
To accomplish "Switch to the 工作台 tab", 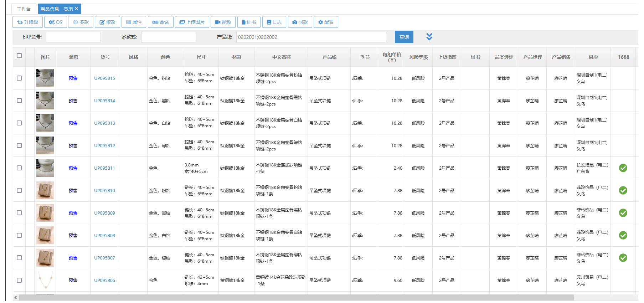I will click(24, 9).
